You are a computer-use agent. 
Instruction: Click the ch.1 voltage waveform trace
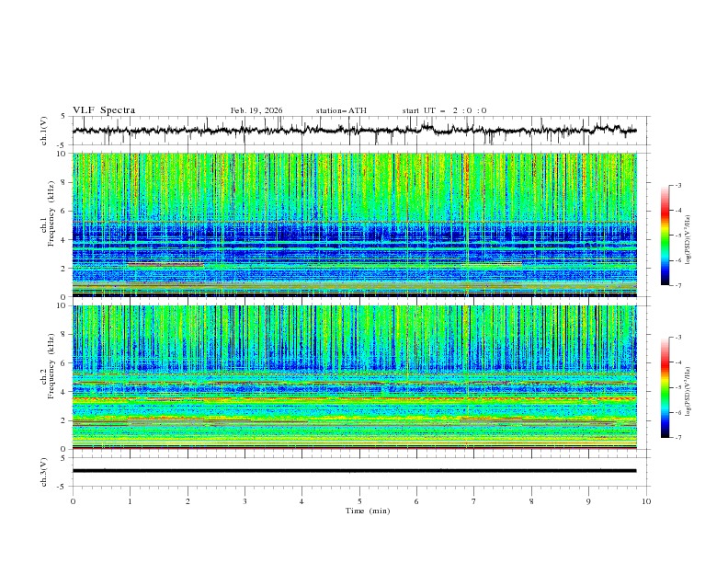click(x=354, y=130)
